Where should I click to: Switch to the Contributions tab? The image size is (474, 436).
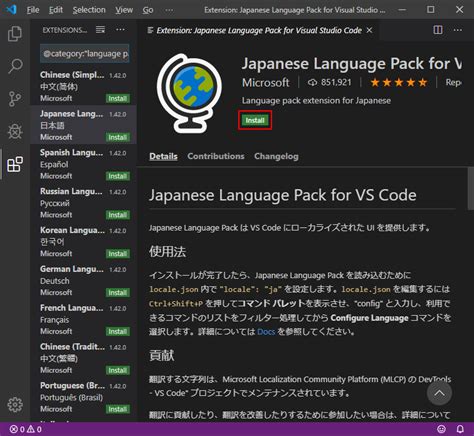216,156
